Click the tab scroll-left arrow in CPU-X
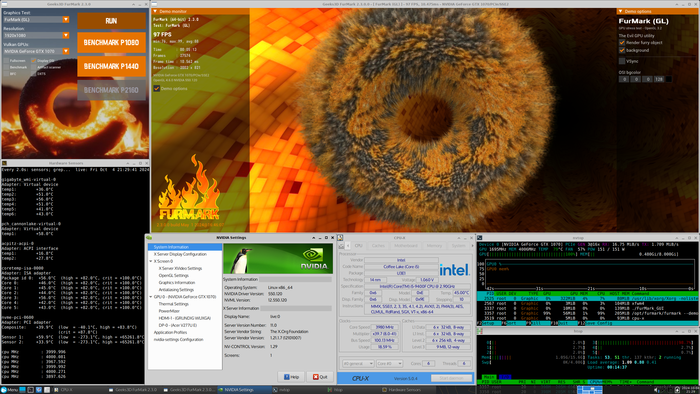The height and width of the screenshot is (394, 700). (x=348, y=246)
